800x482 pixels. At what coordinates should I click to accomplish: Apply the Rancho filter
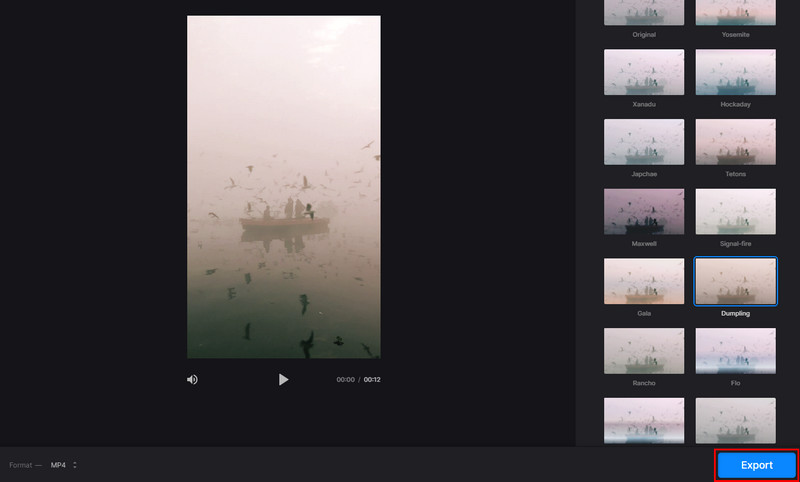(644, 350)
